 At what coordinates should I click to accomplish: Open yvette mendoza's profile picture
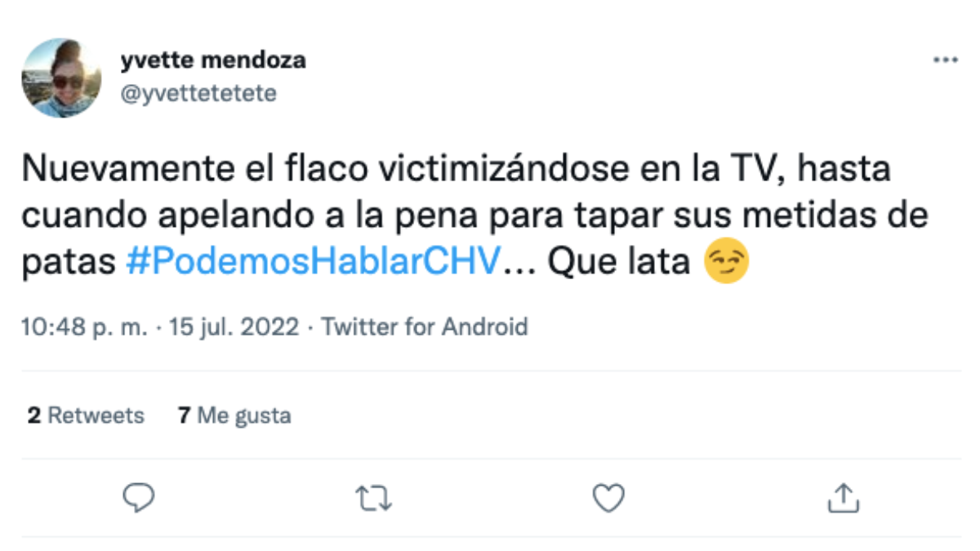click(61, 78)
